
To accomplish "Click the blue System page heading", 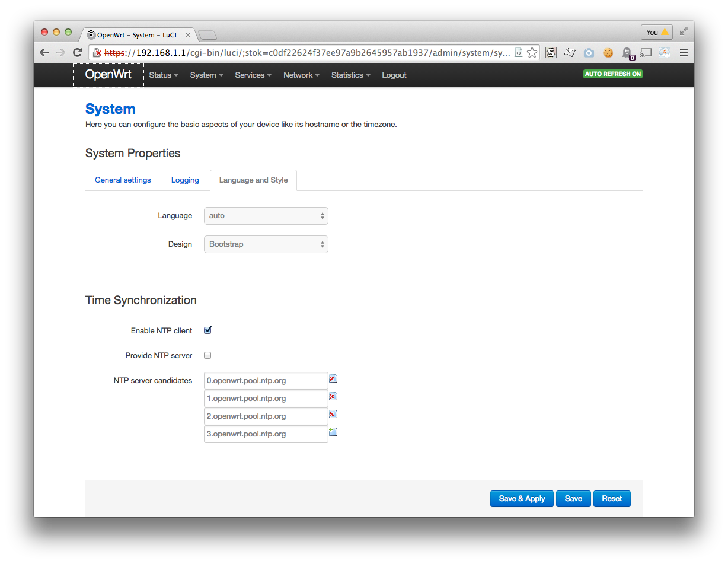I will pos(110,109).
